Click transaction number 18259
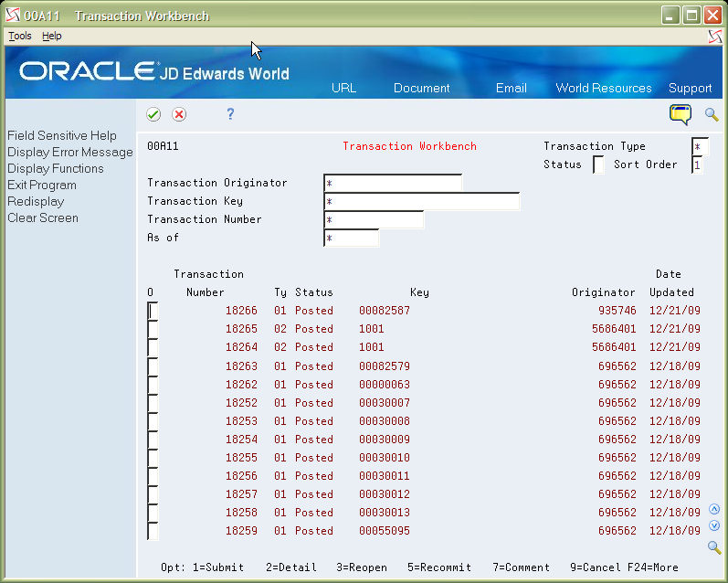This screenshot has height=583, width=728. coord(241,531)
